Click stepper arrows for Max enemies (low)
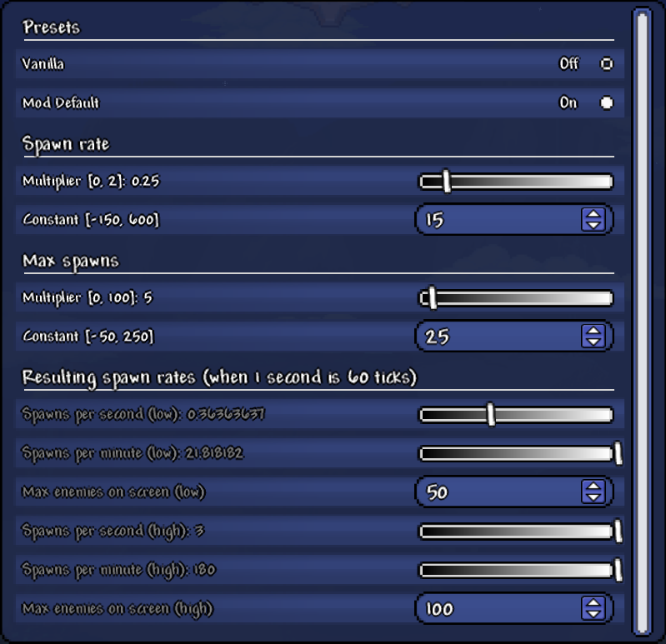 593,492
